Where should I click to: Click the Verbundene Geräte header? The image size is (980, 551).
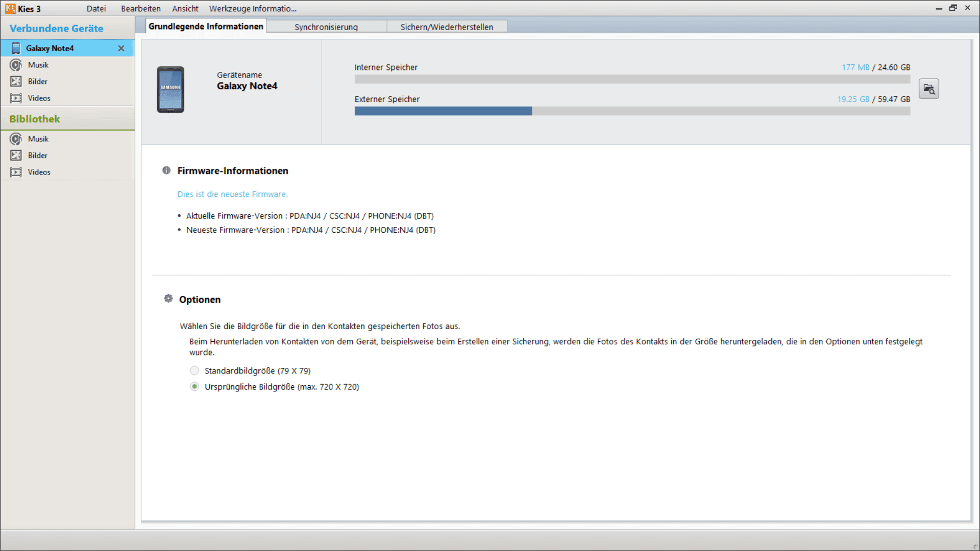56,29
